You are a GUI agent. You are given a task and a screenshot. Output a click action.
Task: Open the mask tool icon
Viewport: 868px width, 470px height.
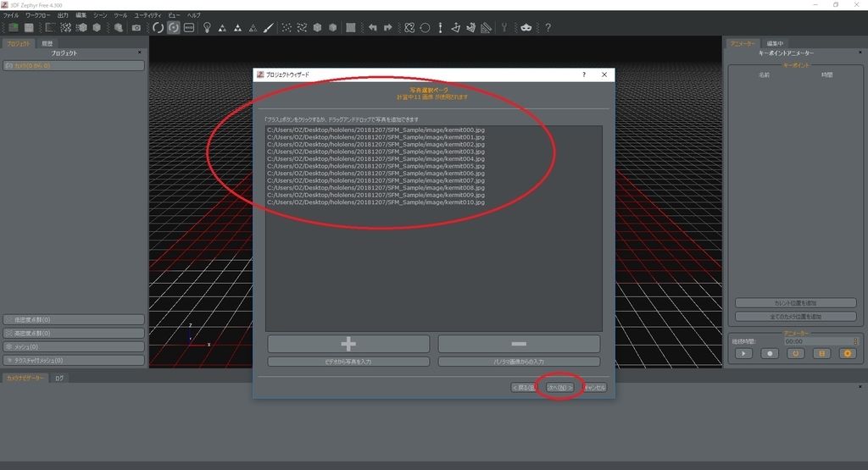point(526,28)
